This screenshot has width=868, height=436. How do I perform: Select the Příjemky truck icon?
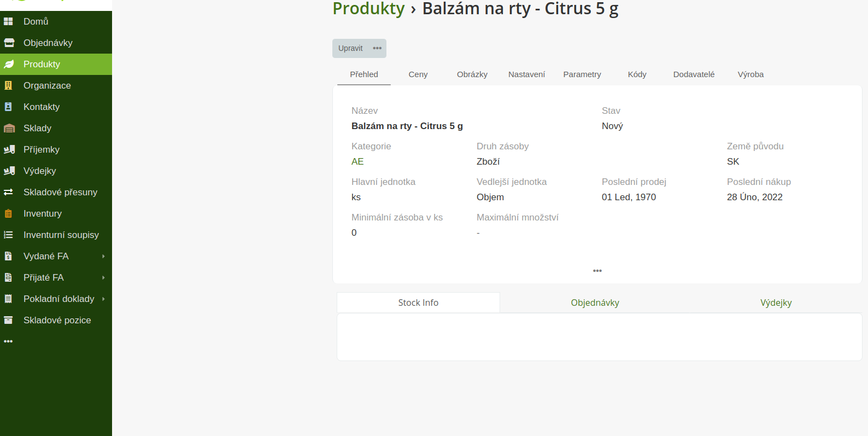pos(9,149)
